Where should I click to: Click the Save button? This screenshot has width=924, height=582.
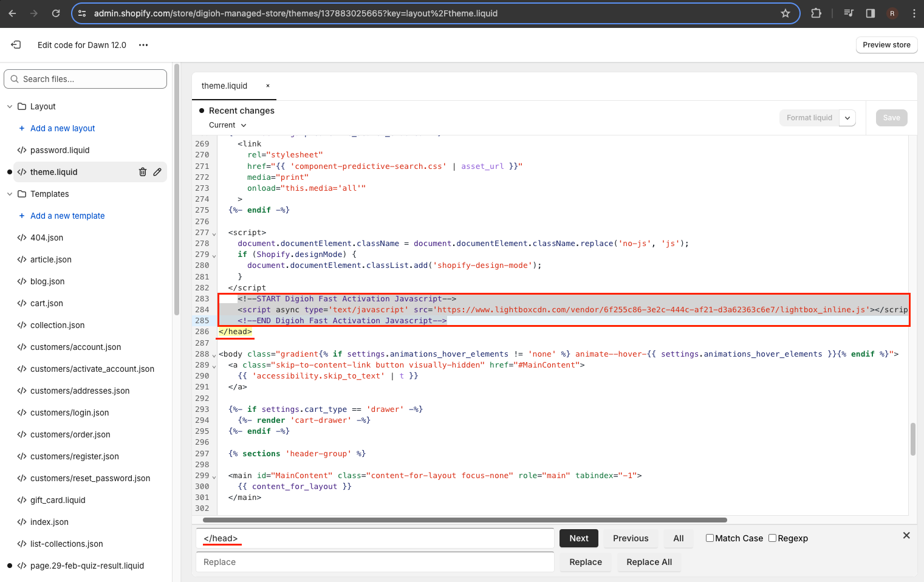891,118
